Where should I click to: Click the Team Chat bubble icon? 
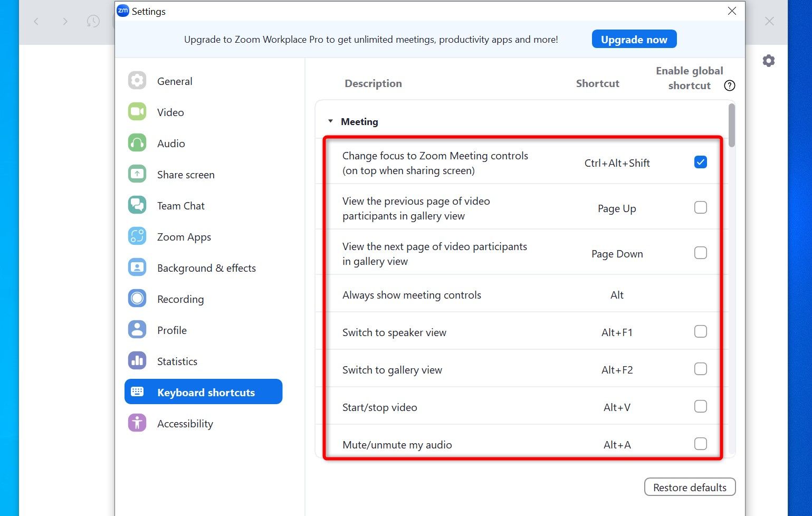(x=137, y=205)
